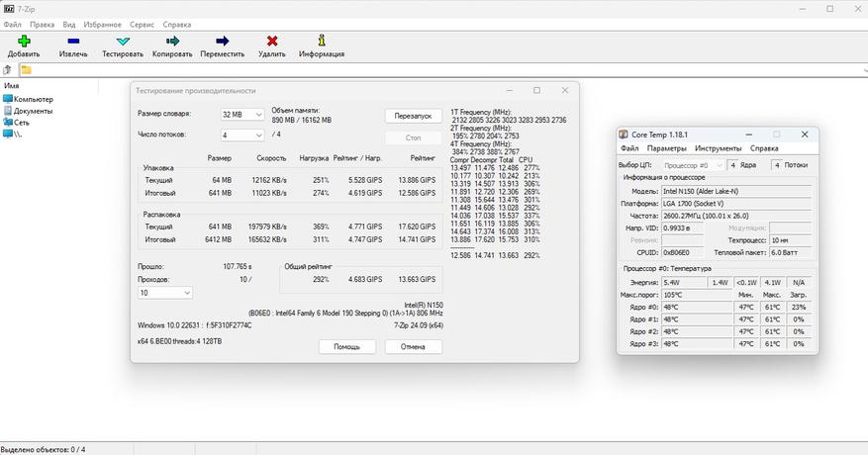868x455 pixels.
Task: Click the 165632 KB/s decompression speed value
Action: point(267,239)
